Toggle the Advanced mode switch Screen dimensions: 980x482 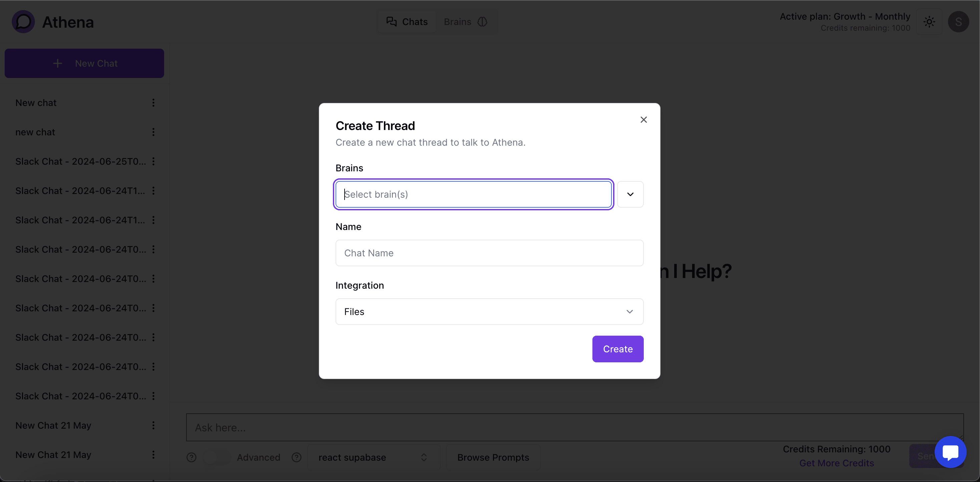pos(217,457)
